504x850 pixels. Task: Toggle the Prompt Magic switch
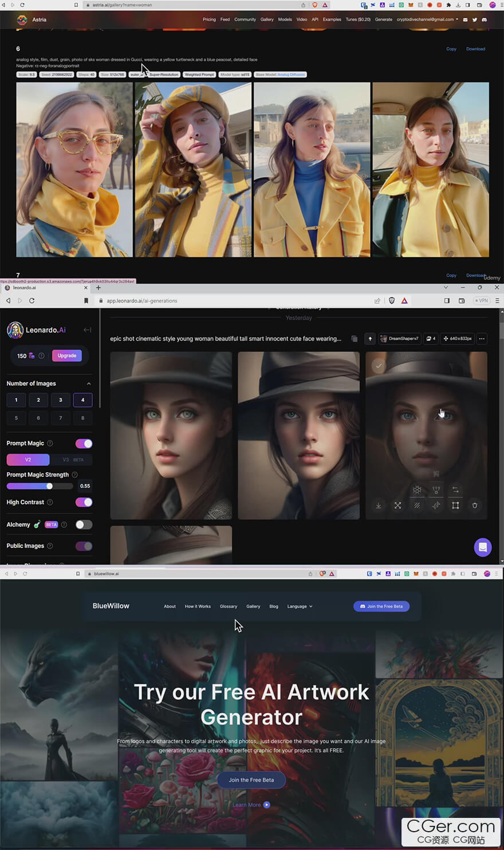(x=84, y=444)
